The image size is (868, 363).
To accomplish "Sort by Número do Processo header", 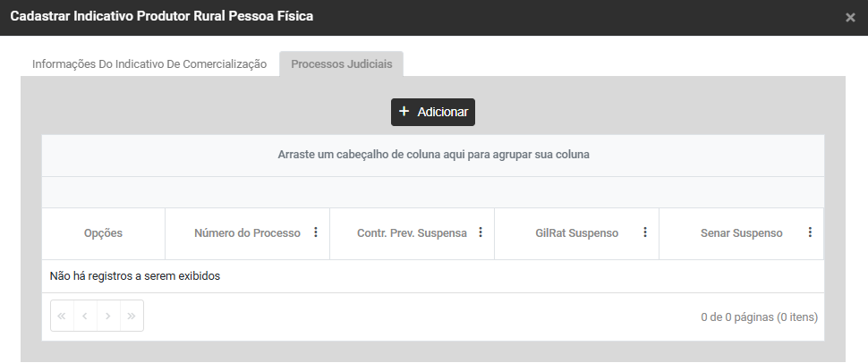I will 247,233.
